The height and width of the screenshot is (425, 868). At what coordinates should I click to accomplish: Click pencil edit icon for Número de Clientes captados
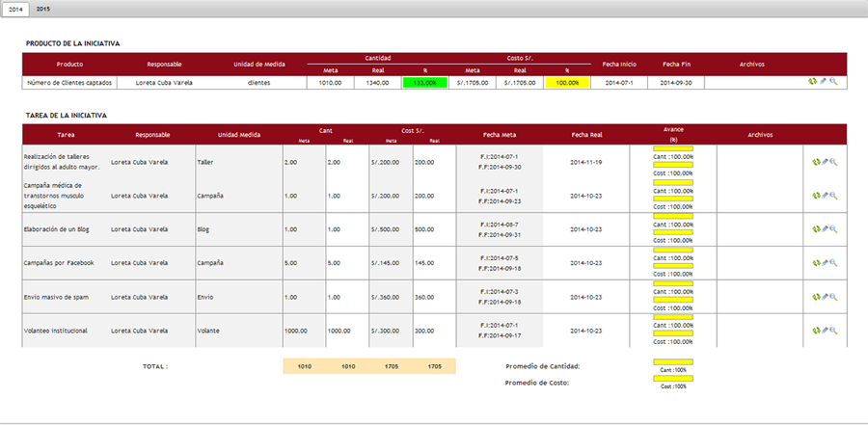[824, 83]
